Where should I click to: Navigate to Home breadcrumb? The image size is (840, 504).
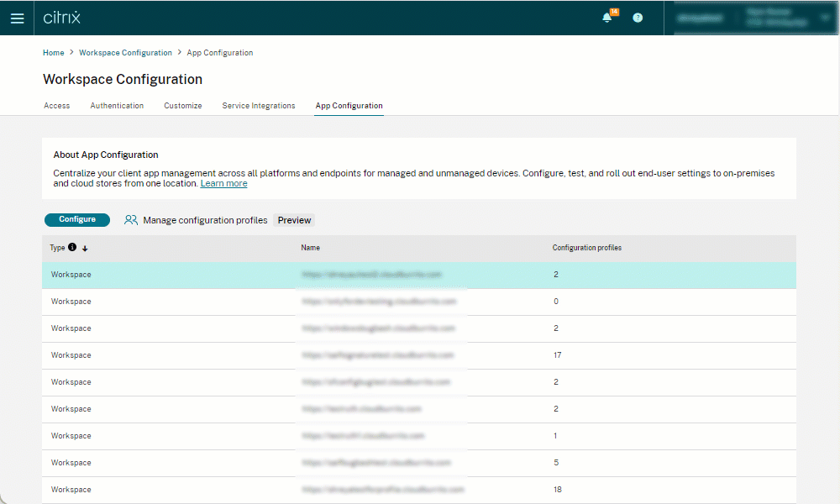coord(53,53)
